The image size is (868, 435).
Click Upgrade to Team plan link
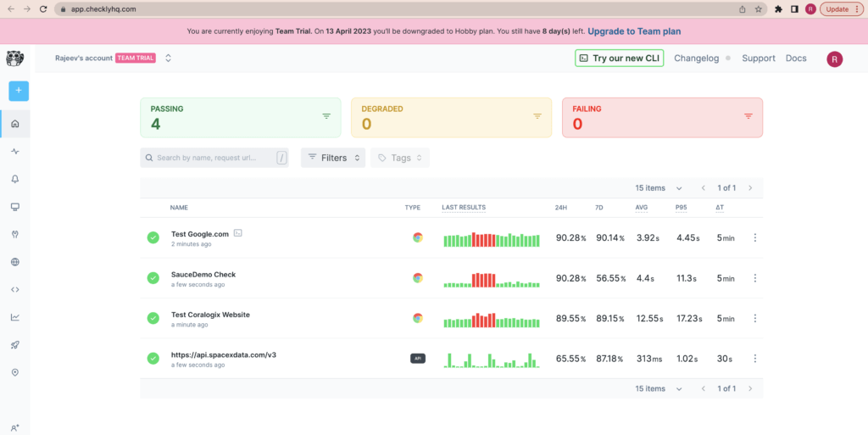(x=634, y=31)
